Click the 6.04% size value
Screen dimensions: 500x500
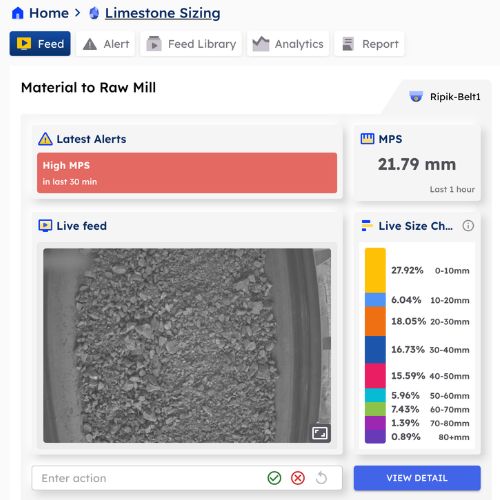tap(406, 300)
